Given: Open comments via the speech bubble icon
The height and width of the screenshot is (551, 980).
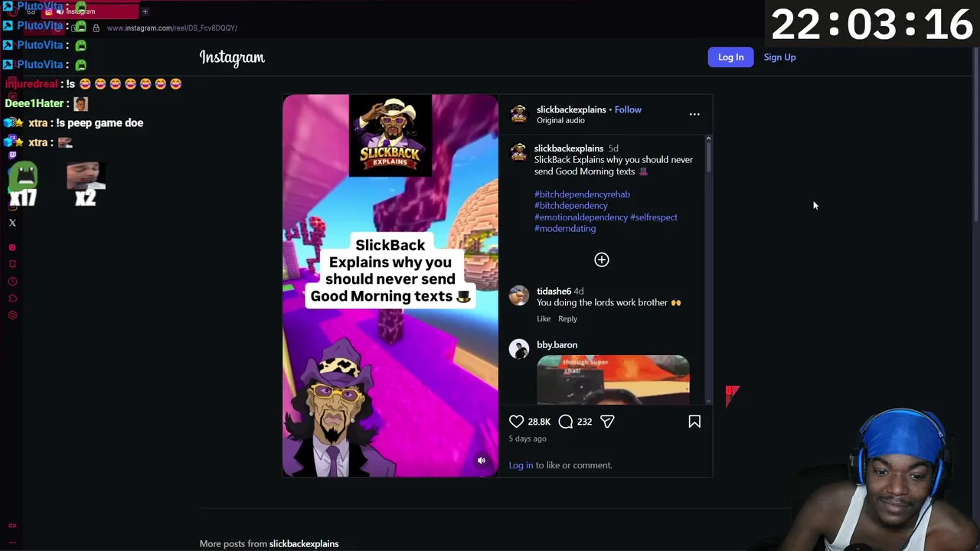Looking at the screenshot, I should point(566,422).
